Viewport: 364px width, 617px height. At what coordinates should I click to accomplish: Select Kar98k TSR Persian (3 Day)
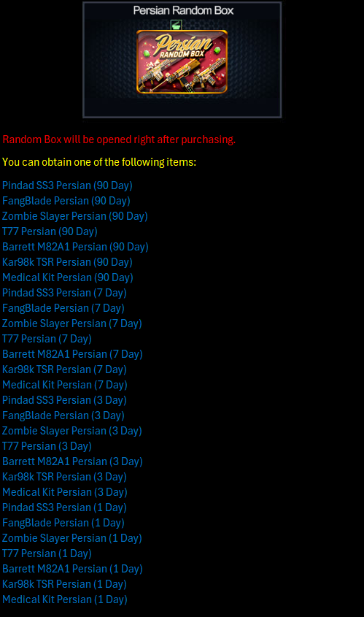[64, 477]
